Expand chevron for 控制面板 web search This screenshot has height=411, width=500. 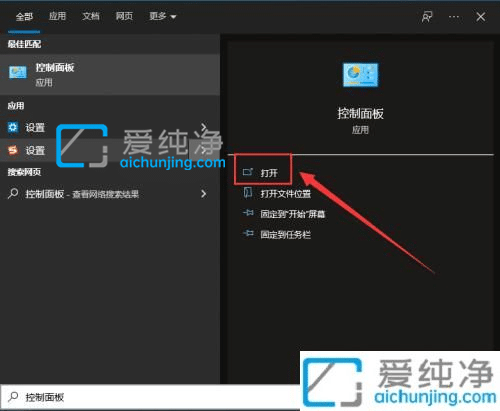(204, 194)
